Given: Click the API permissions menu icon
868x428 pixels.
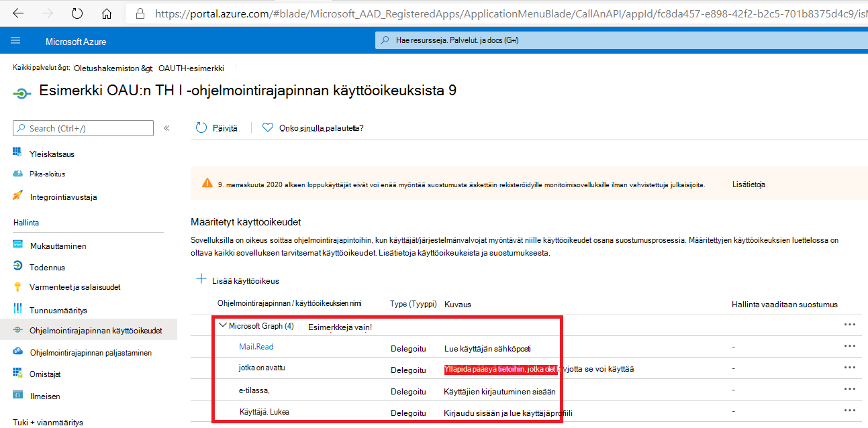Looking at the screenshot, I should [17, 331].
